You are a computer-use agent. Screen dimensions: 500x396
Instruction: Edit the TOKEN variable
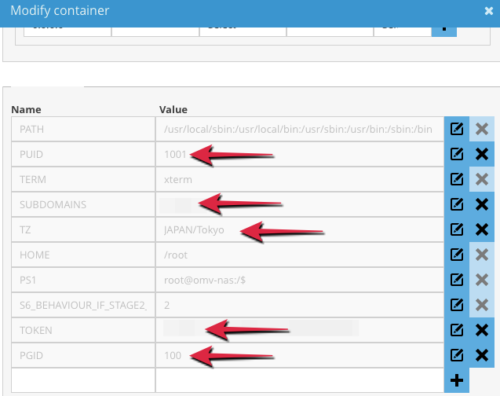tap(457, 330)
